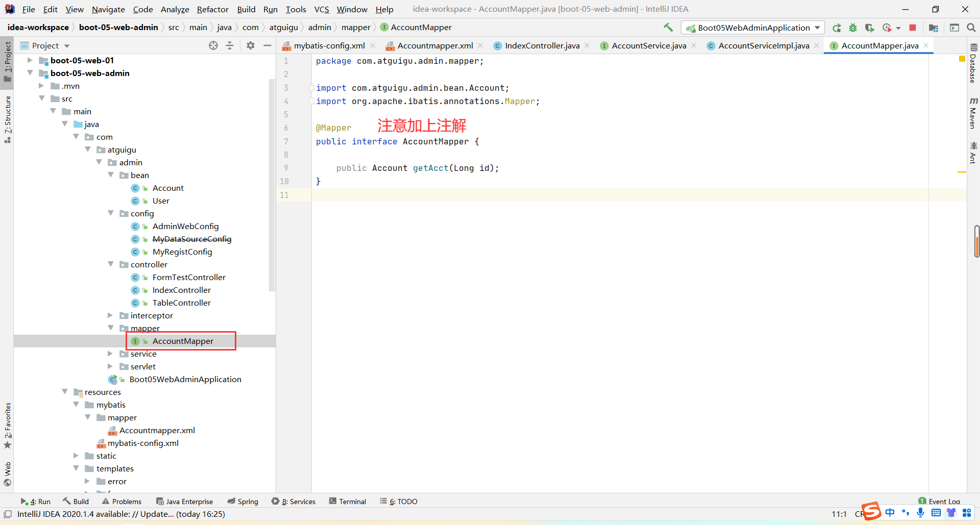Image resolution: width=980 pixels, height=525 pixels.
Task: Toggle the Maven tool window sidebar button
Action: (973, 113)
